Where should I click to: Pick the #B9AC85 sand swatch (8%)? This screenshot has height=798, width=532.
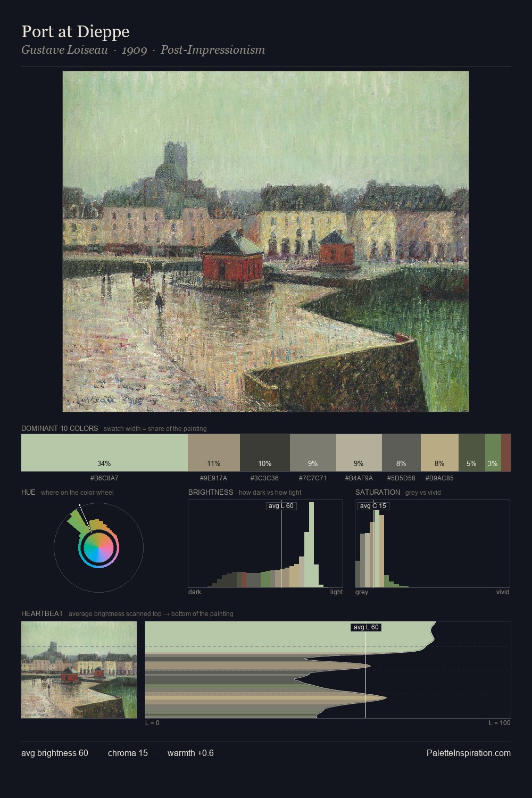(x=439, y=453)
